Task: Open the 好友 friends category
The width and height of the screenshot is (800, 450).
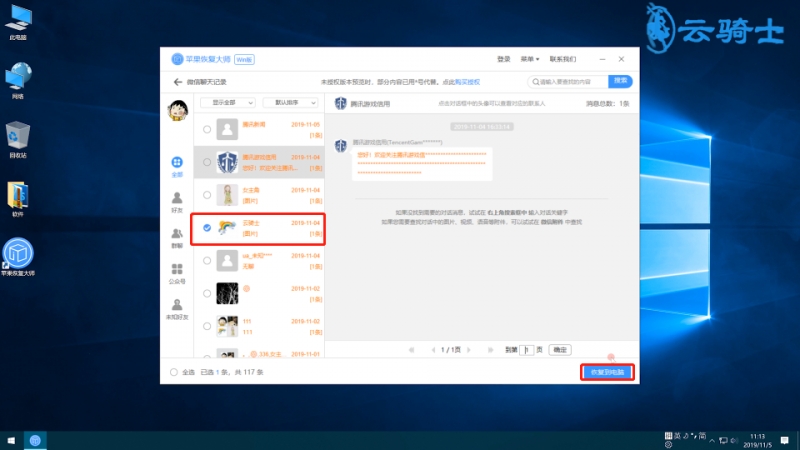Action: click(x=177, y=202)
